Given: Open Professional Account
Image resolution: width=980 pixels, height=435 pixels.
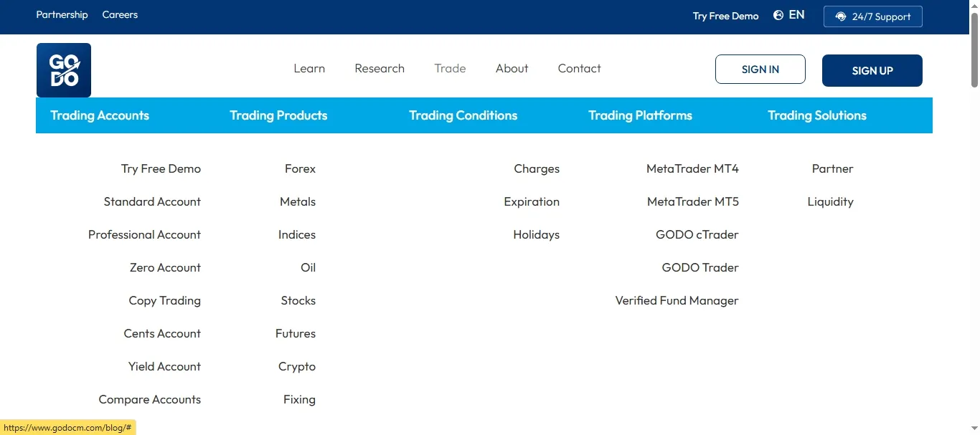Looking at the screenshot, I should (x=144, y=235).
